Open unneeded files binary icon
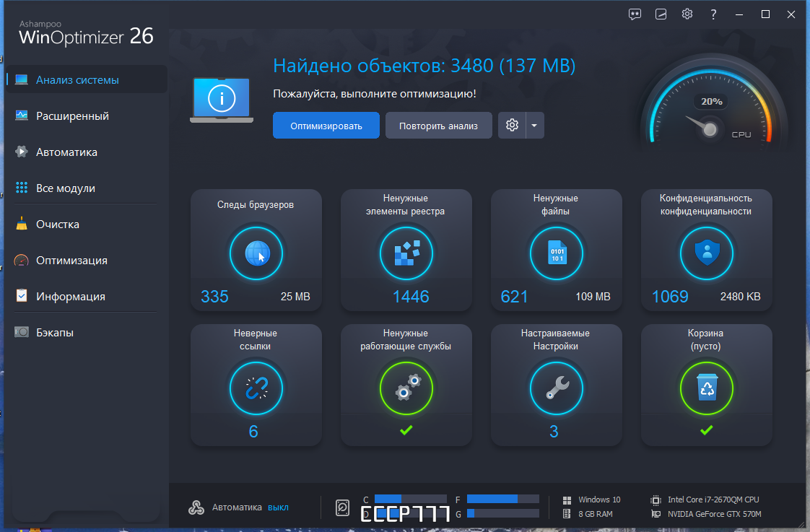Viewport: 810px width, 532px height. 557,253
